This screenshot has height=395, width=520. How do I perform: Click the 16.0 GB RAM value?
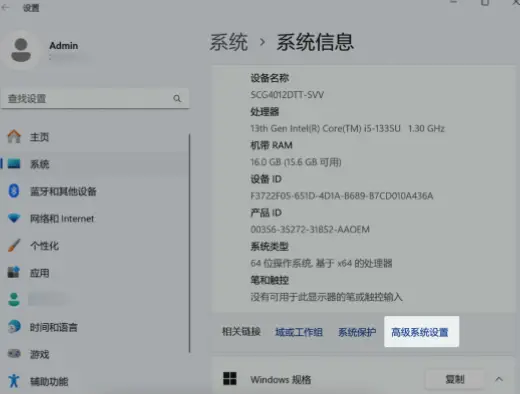(296, 162)
